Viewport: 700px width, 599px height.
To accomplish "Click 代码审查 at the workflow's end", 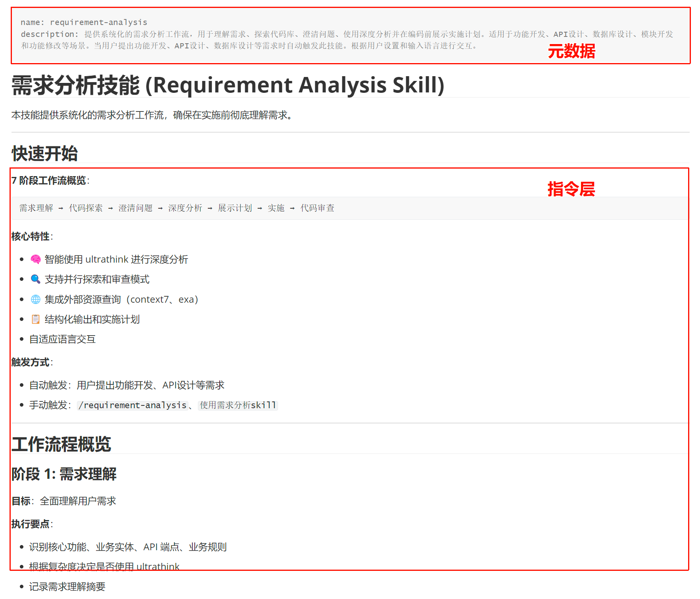I will [x=317, y=208].
